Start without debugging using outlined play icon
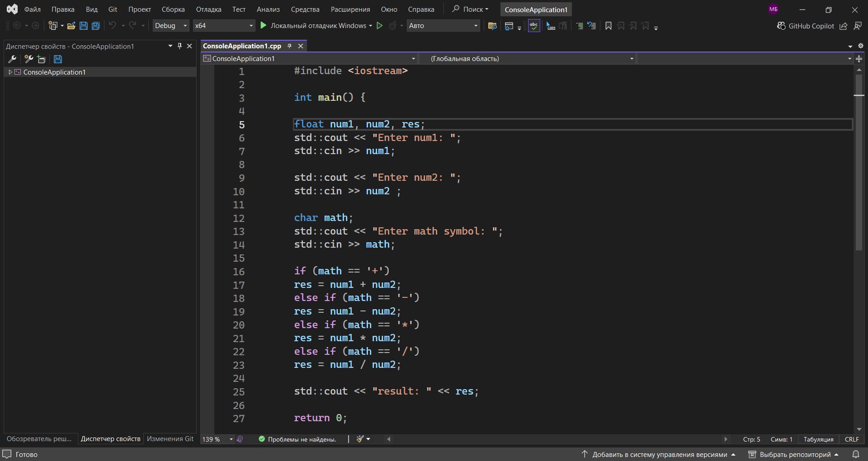This screenshot has width=868, height=461. coord(380,26)
